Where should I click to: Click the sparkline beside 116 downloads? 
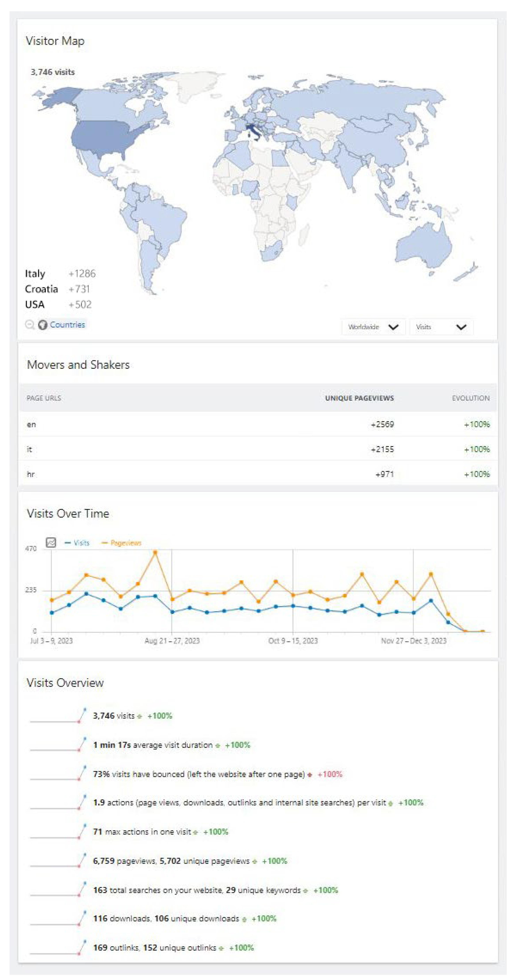pos(58,918)
